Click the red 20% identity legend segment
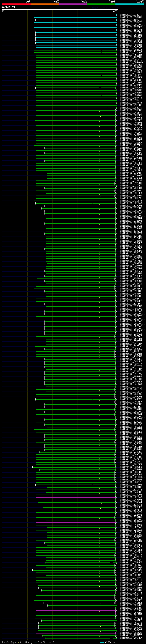This screenshot has height=644, width=146. [x=16, y=4]
